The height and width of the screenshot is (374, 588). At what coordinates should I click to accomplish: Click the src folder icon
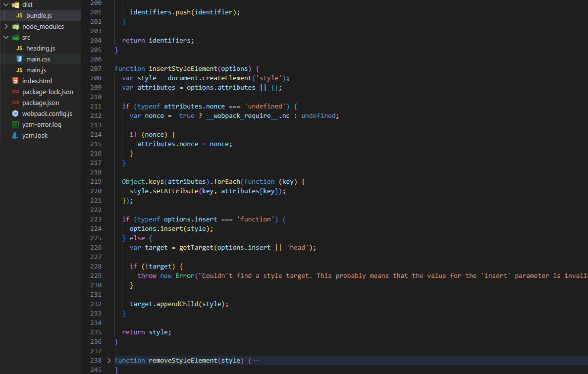pyautogui.click(x=15, y=38)
